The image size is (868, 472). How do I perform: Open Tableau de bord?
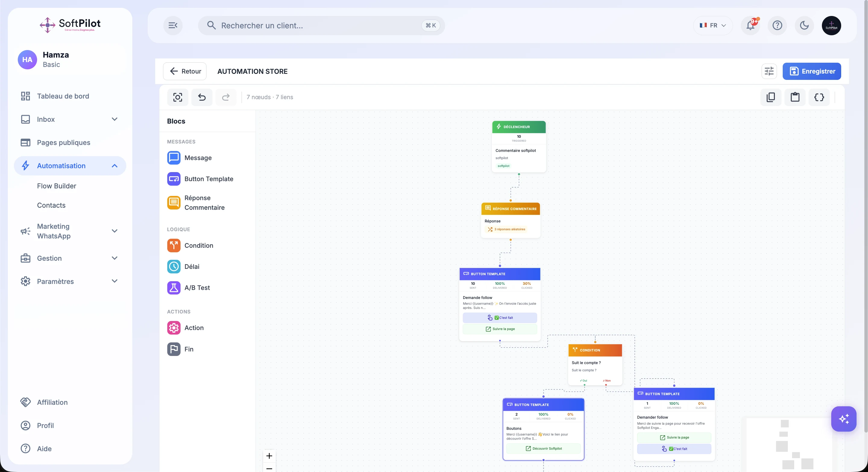(x=70, y=96)
